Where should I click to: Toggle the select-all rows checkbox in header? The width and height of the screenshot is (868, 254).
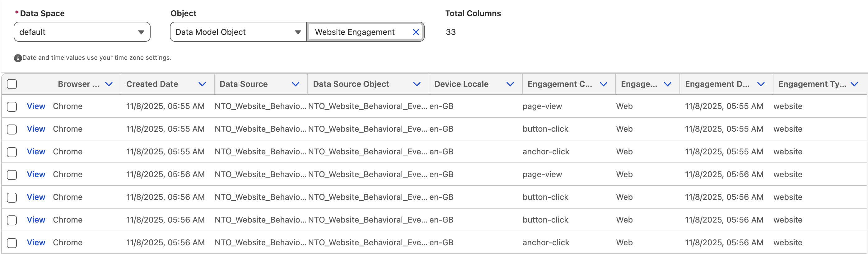[12, 84]
